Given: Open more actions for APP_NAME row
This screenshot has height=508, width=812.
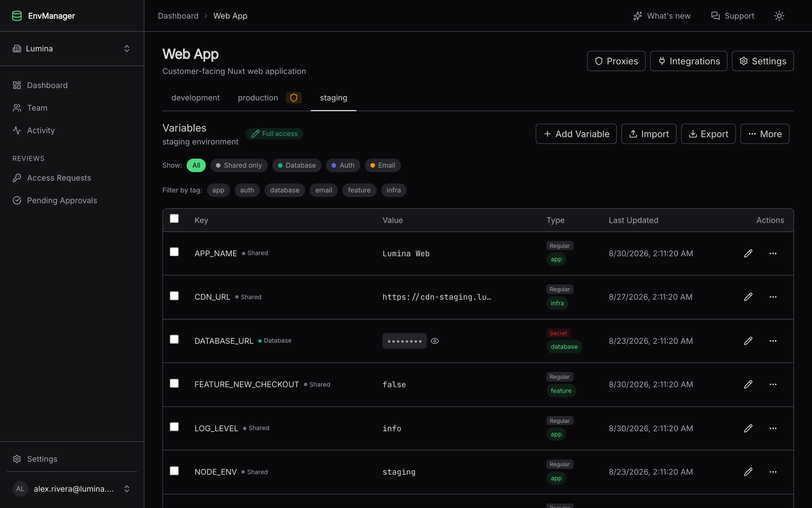Looking at the screenshot, I should 773,253.
